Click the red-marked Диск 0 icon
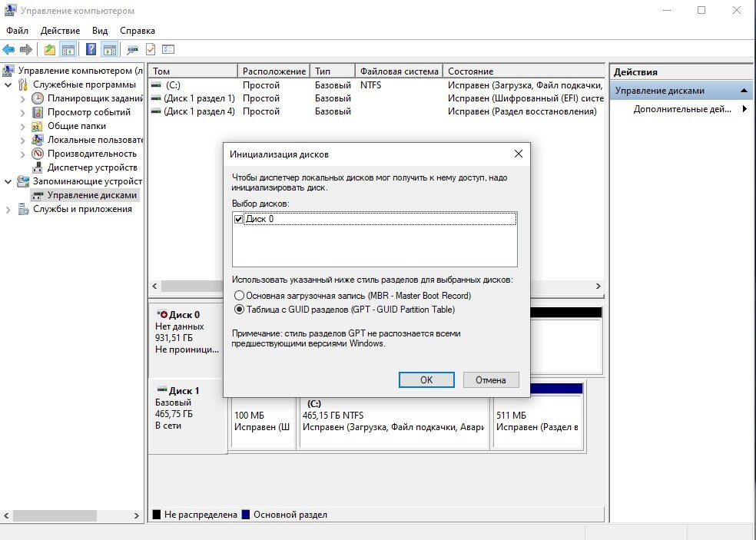 point(162,314)
